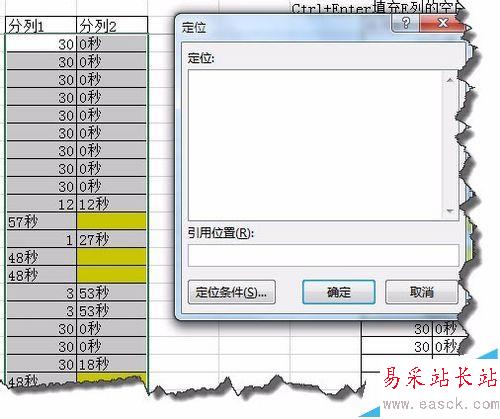Select the cell with 30 beside 18秒

click(41, 364)
